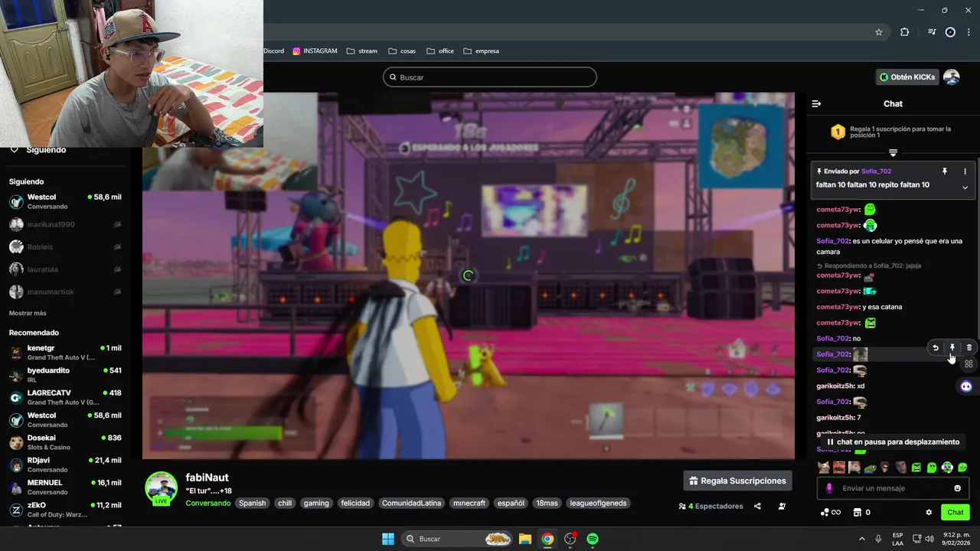Click the purple microphone icon in chat input

point(829,488)
